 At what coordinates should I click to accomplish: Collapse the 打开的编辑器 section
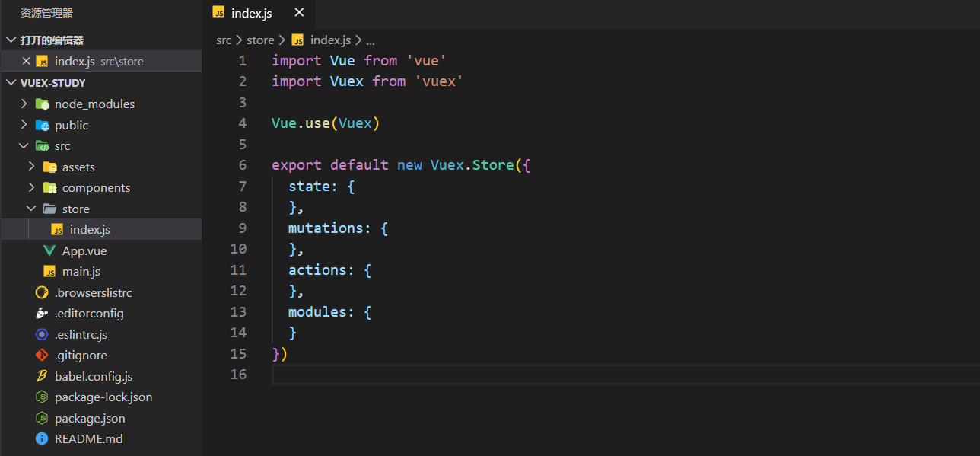coord(11,40)
